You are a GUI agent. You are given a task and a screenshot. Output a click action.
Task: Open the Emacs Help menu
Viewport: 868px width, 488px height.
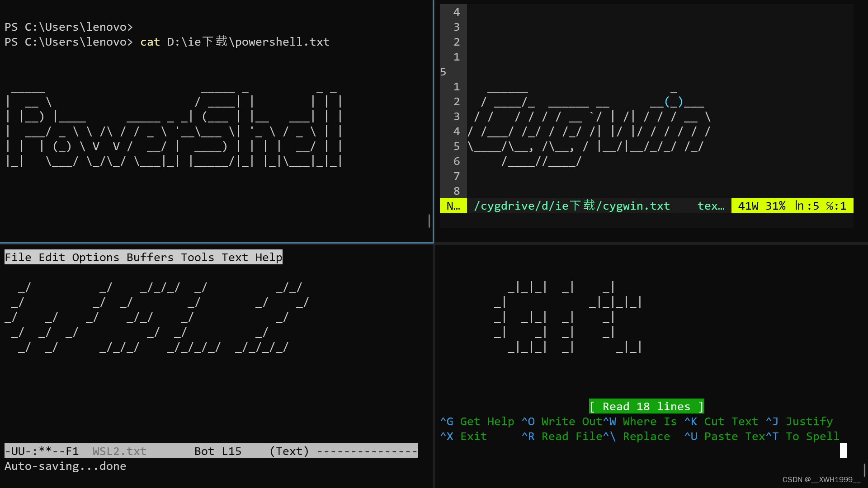(x=269, y=257)
